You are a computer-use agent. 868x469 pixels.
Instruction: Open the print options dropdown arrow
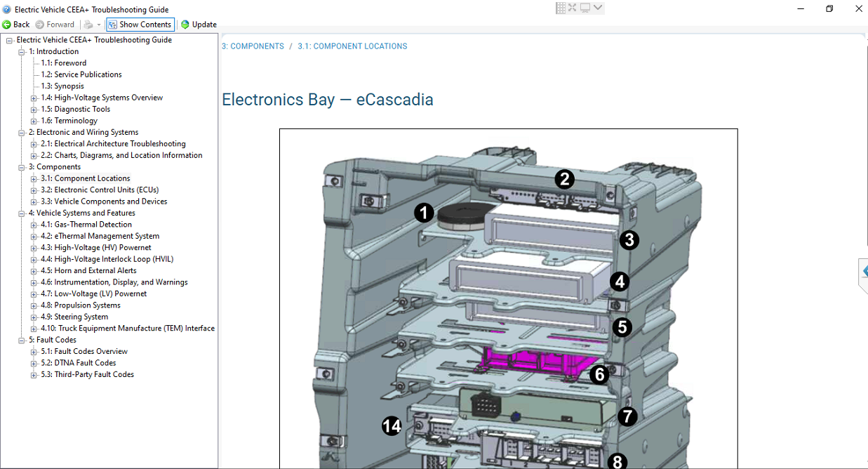98,24
